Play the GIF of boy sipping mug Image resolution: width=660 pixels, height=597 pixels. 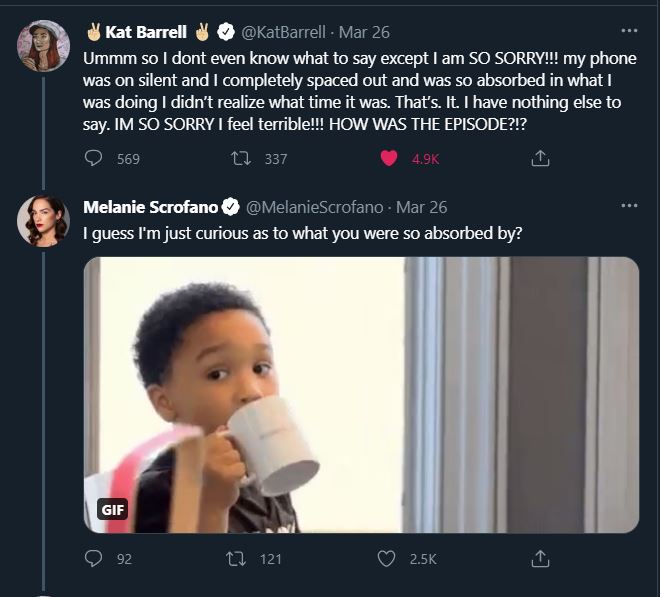(x=361, y=394)
